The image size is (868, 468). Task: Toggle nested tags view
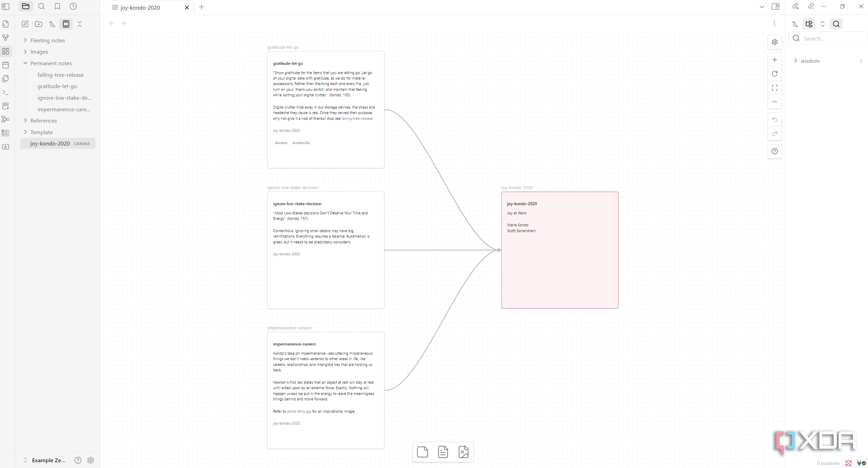coord(809,24)
